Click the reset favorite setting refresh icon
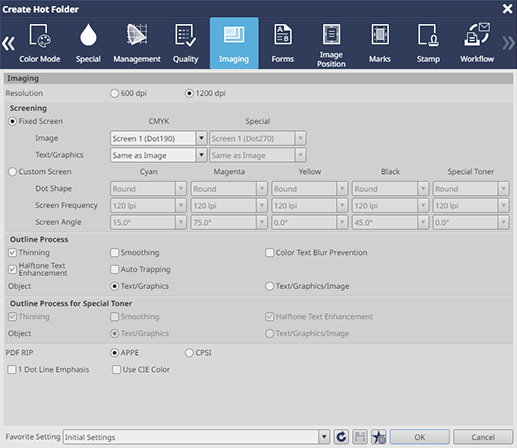The image size is (517, 448). (x=341, y=437)
